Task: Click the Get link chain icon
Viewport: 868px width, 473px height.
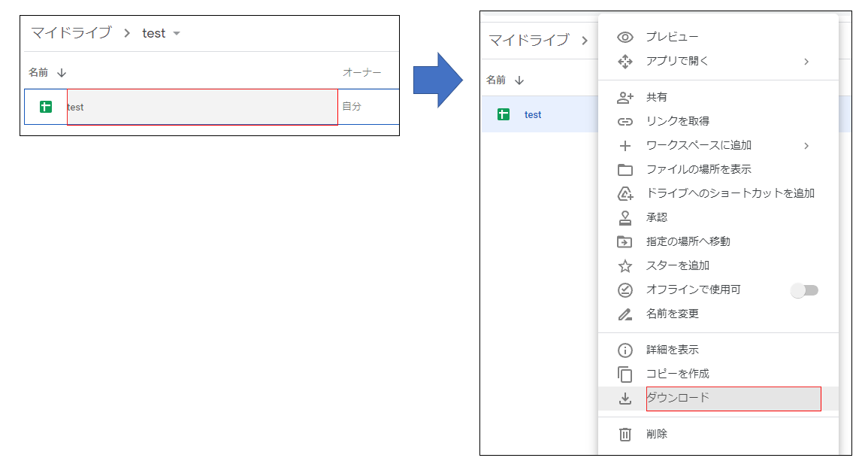Action: click(x=625, y=121)
